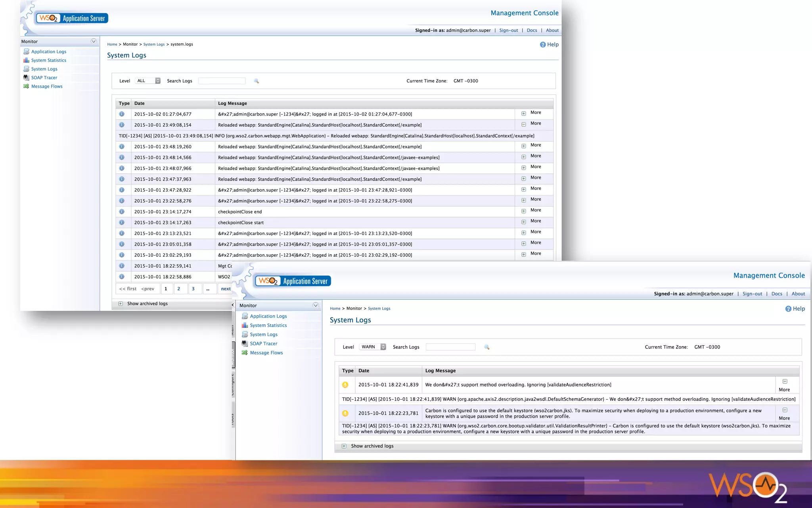The height and width of the screenshot is (508, 812).
Task: Click info icon on checkpointClose end row
Action: point(122,212)
